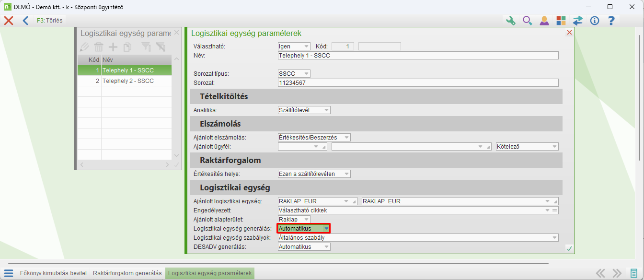Screen dimensions: 644x280
Task: Confirm the form with the green checkmark
Action: (569, 248)
